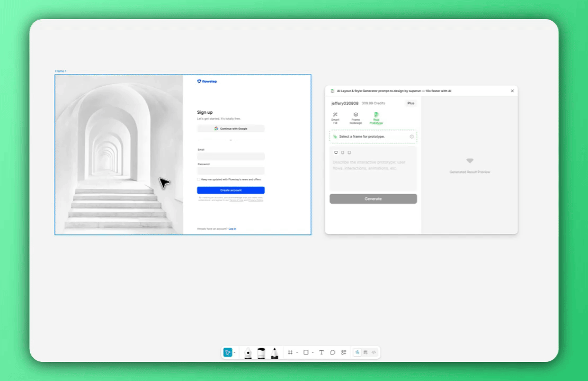Click the 309.99 Credits label

(373, 103)
